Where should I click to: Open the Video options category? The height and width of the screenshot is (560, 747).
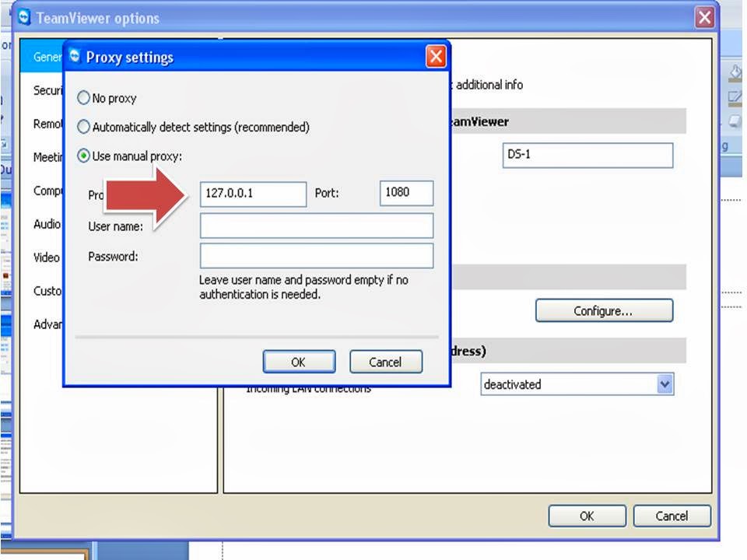pyautogui.click(x=42, y=257)
